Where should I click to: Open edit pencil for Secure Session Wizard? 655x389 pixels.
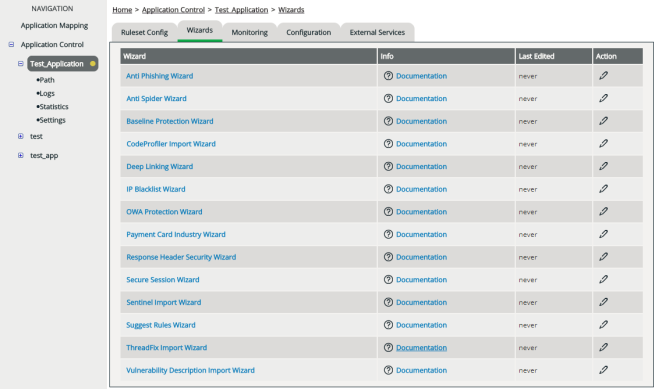pyautogui.click(x=603, y=279)
